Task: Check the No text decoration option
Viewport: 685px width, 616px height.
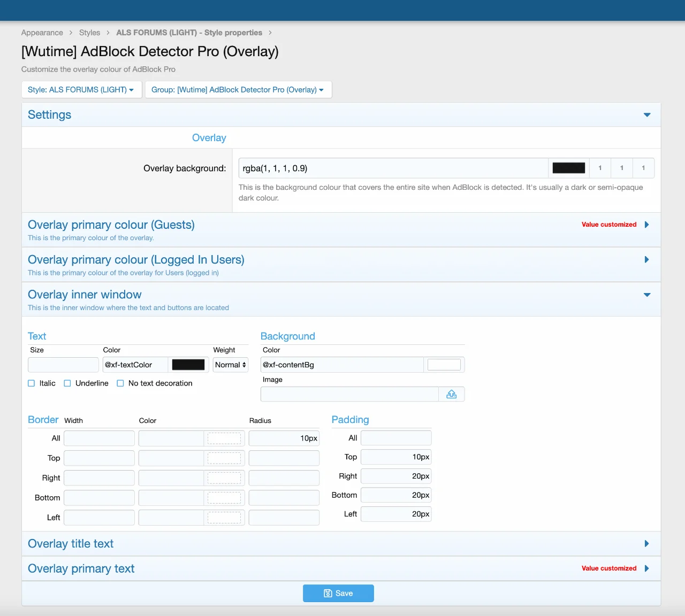Action: (120, 383)
